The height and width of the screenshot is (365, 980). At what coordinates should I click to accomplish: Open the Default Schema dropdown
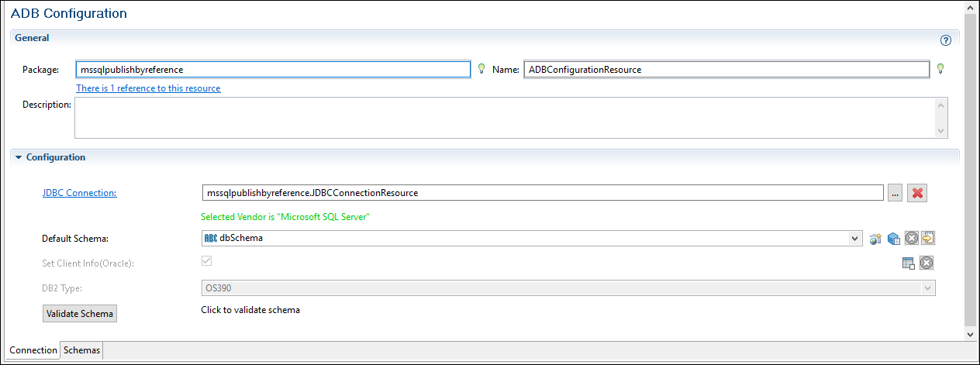(x=855, y=238)
